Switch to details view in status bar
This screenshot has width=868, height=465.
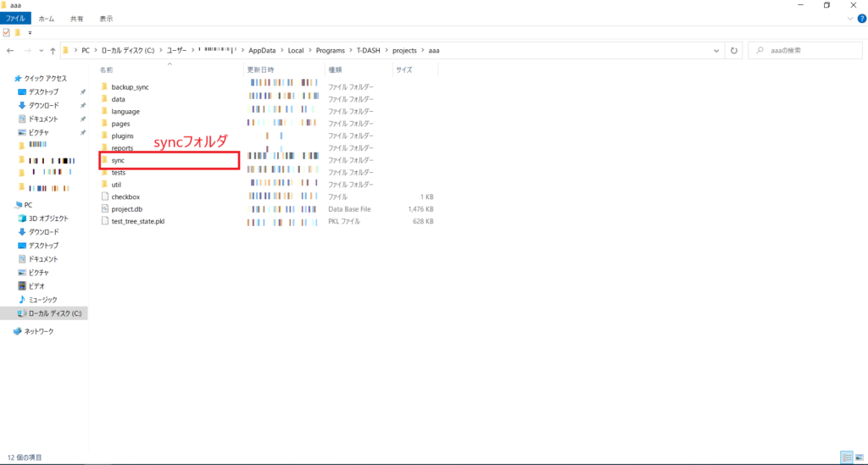pyautogui.click(x=847, y=457)
